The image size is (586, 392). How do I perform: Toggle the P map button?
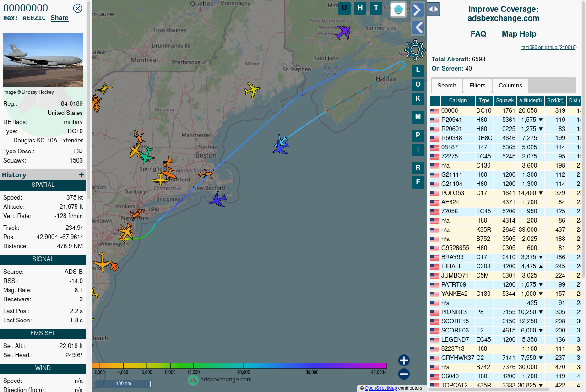pos(418,136)
